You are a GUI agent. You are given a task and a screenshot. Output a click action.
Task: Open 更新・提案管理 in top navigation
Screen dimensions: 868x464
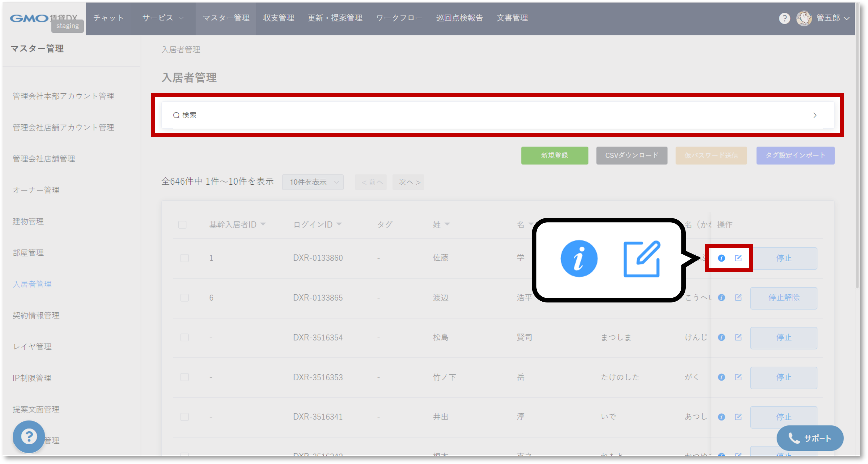pos(335,18)
